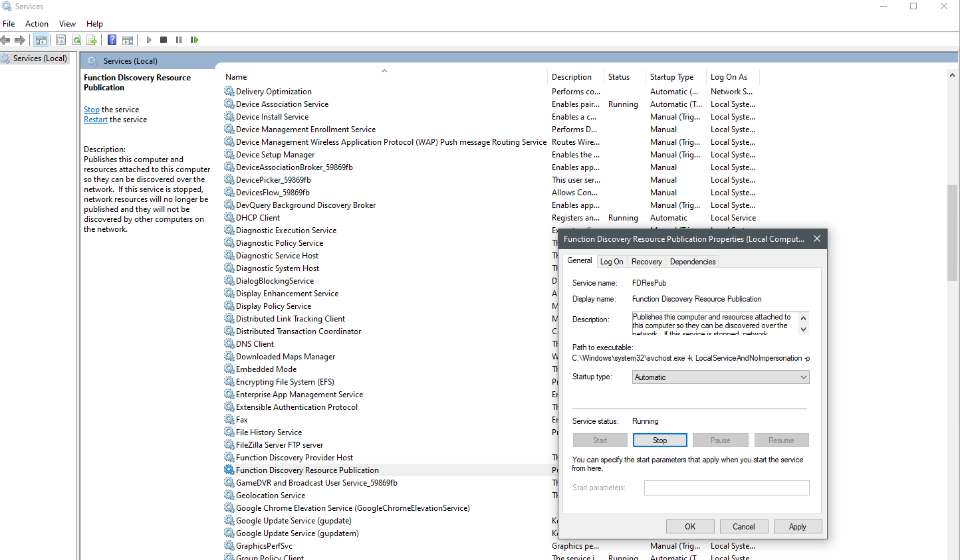
Task: Toggle Show/Hide Console Tree toolbar icon
Action: 41,40
